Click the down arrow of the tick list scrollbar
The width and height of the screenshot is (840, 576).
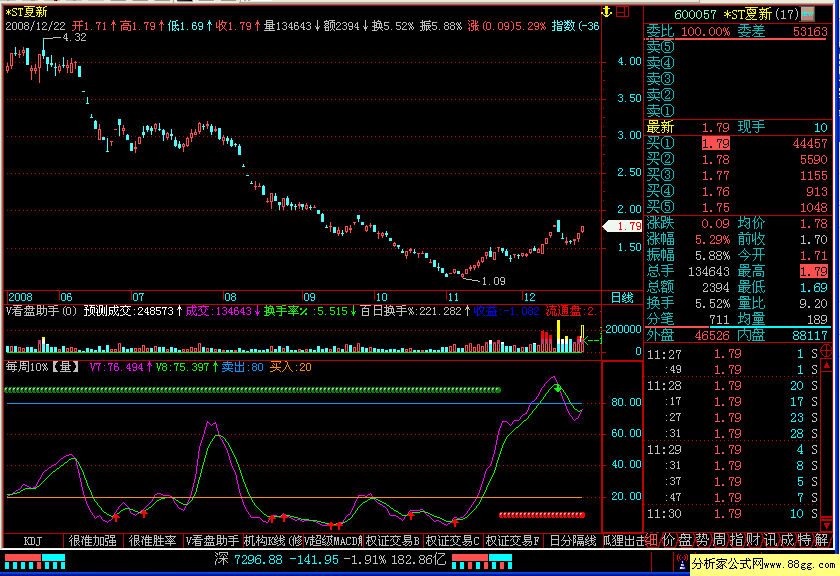pos(827,525)
